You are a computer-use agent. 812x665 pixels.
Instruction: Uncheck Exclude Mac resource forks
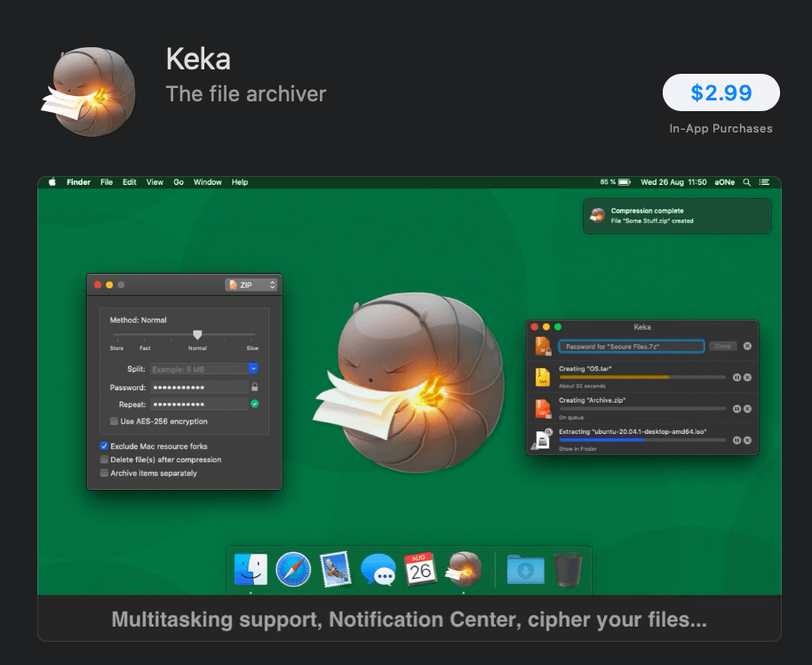click(x=104, y=445)
